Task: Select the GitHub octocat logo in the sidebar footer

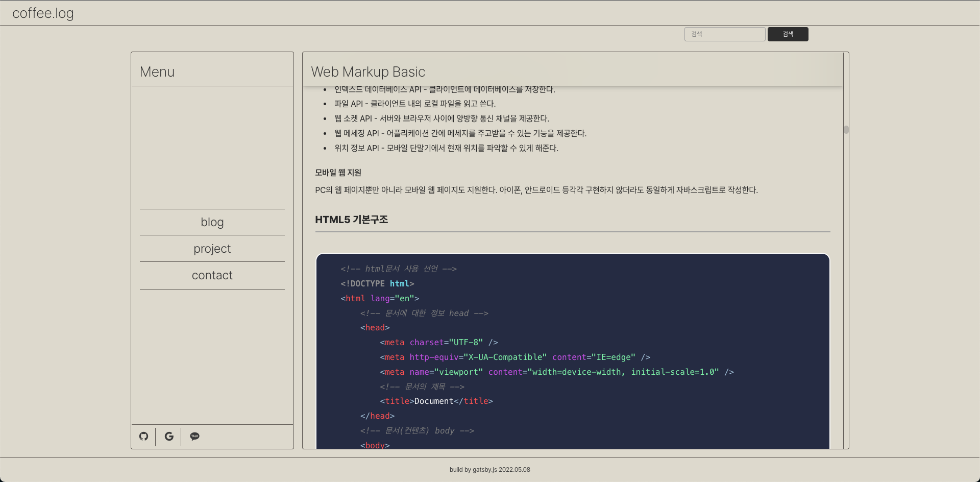Action: point(143,437)
